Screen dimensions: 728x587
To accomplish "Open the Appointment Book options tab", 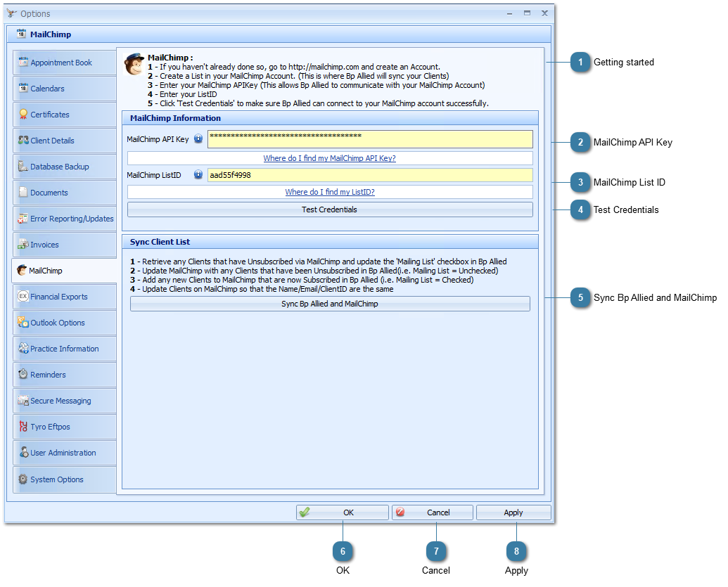I will (x=65, y=63).
